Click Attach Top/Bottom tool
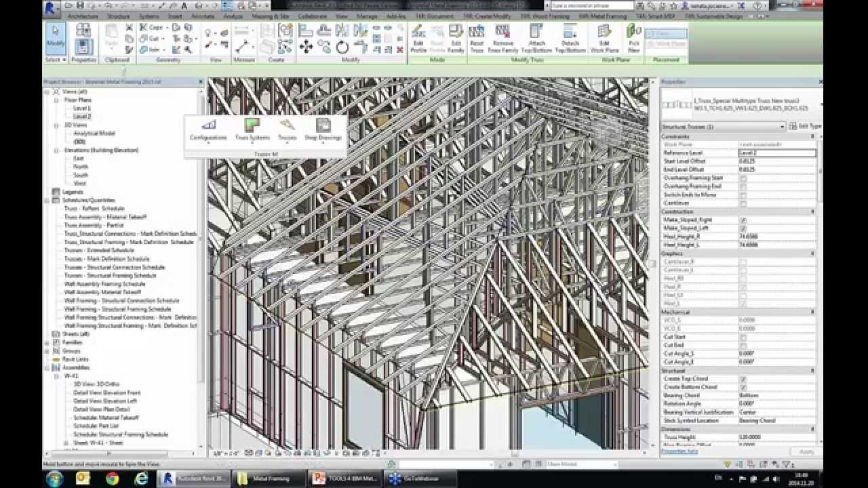Image resolution: width=868 pixels, height=488 pixels. [x=536, y=39]
